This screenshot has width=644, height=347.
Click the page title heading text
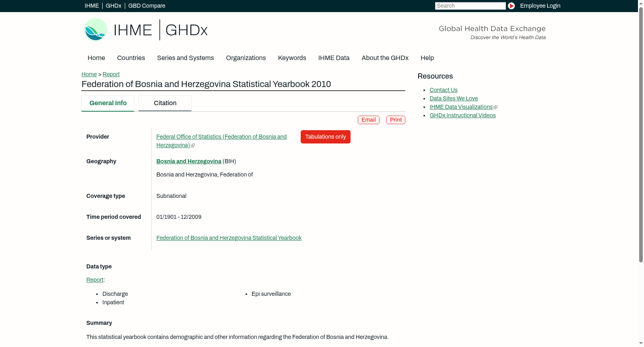[x=206, y=84]
